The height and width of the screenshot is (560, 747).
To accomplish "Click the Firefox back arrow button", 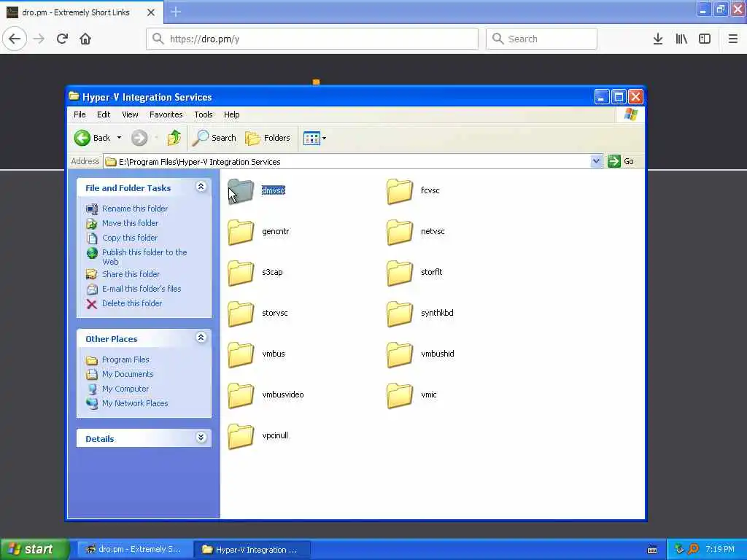I will tap(15, 39).
